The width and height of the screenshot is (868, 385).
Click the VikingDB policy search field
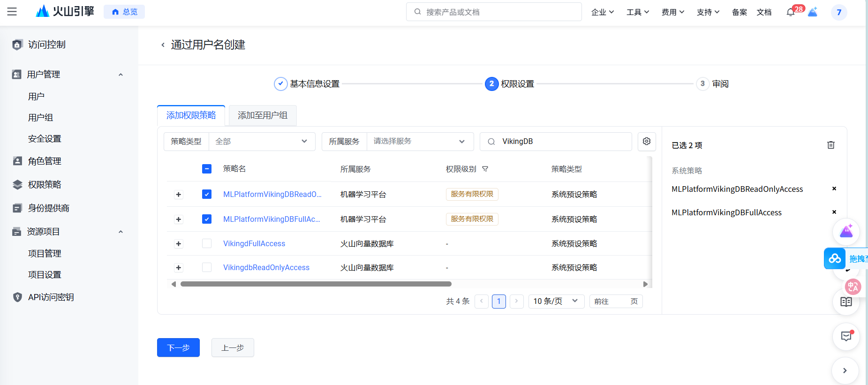pos(556,142)
